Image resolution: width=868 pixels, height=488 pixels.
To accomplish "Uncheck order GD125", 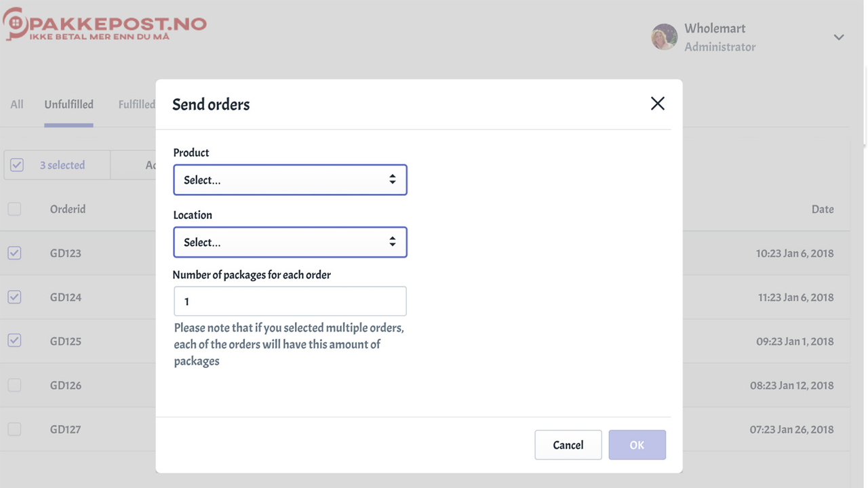I will pos(14,341).
